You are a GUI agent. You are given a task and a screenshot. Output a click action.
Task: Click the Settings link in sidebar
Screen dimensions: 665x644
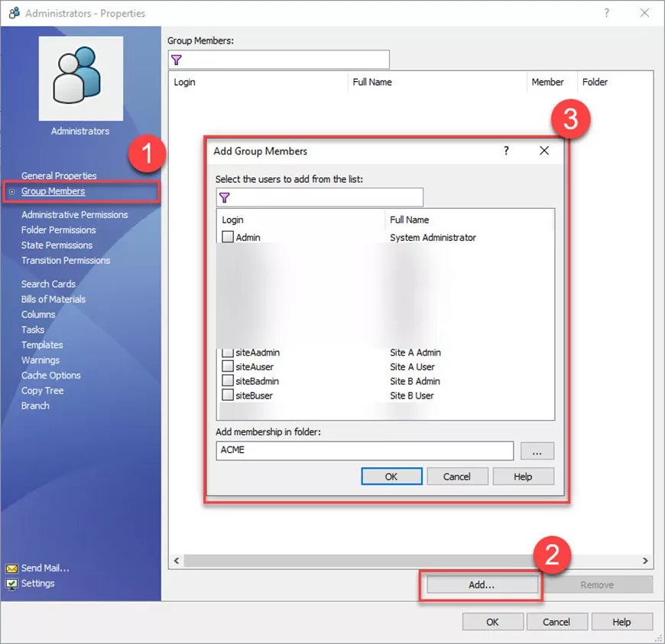37,584
